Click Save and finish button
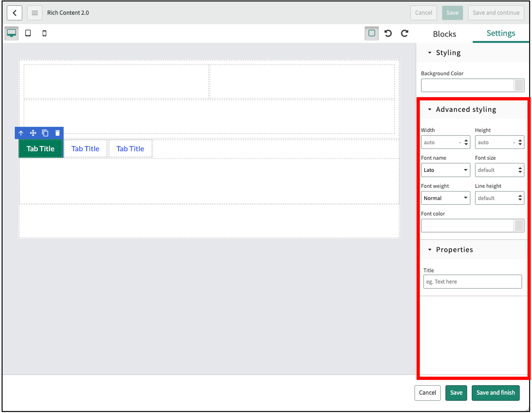The width and height of the screenshot is (532, 413). coord(496,393)
